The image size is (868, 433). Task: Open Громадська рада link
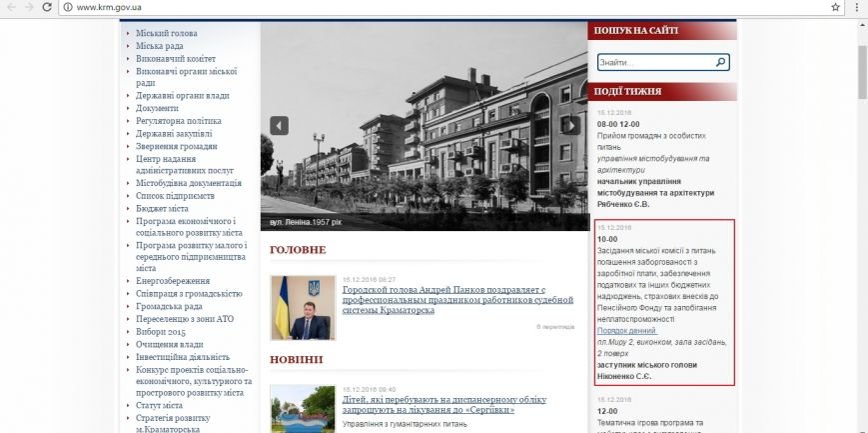[169, 307]
